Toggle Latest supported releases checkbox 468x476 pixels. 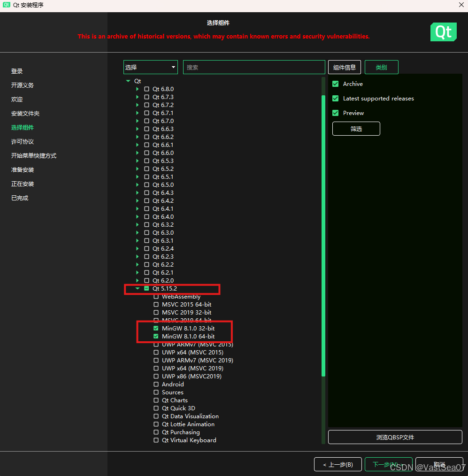coord(335,99)
